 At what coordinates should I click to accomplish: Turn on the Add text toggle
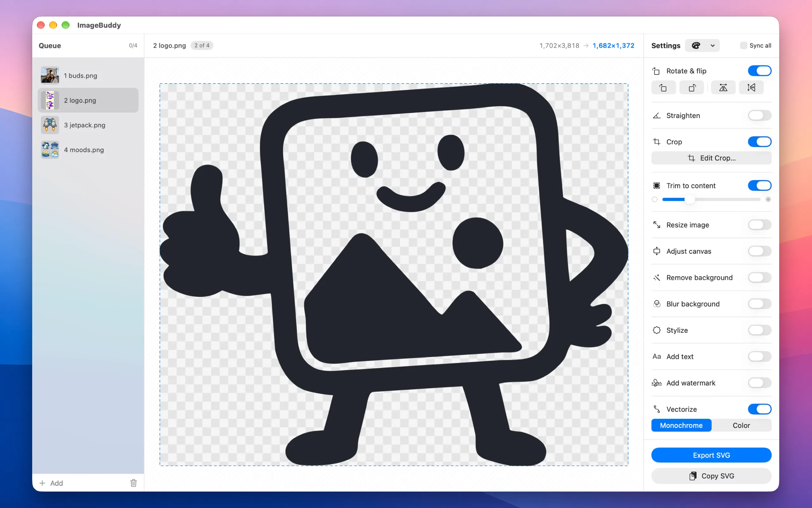759,357
